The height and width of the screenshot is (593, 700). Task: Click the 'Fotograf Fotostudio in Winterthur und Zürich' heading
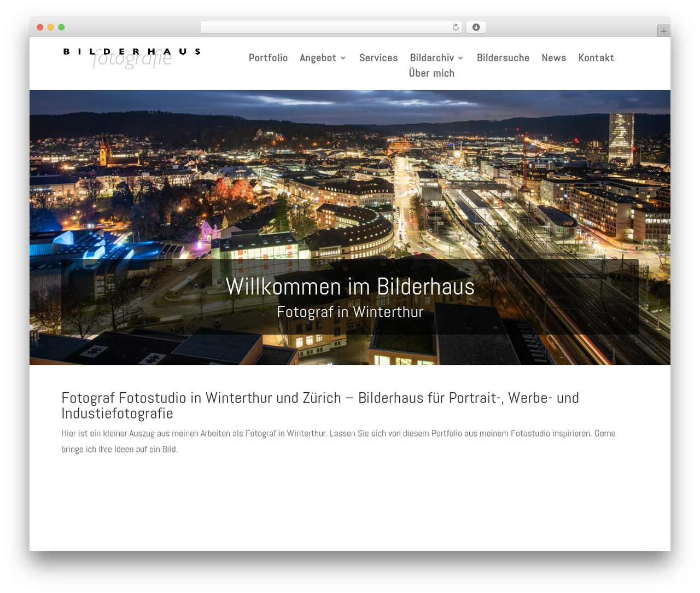(x=320, y=405)
